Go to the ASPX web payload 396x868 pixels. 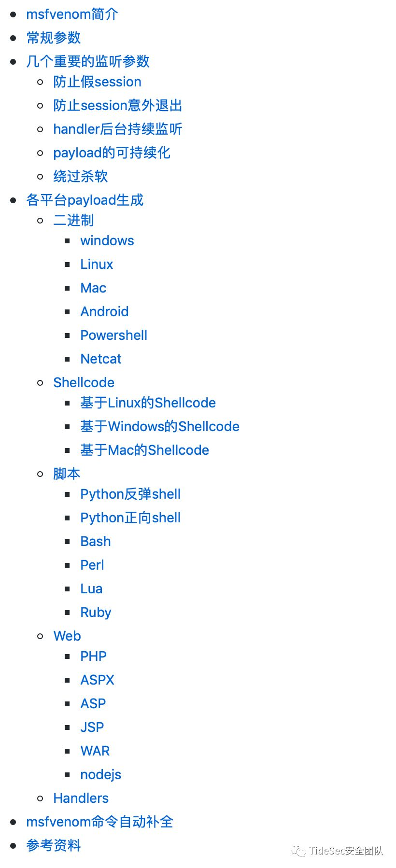[x=97, y=680]
